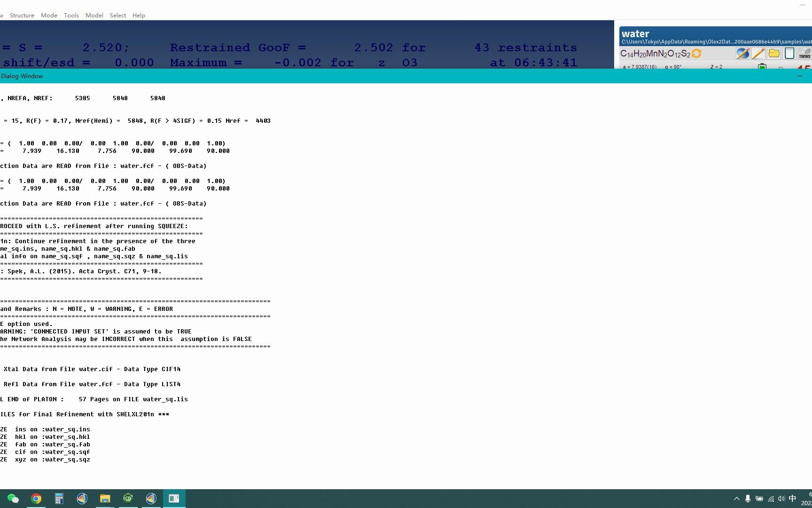Minimize the Dialog Window

click(800, 76)
